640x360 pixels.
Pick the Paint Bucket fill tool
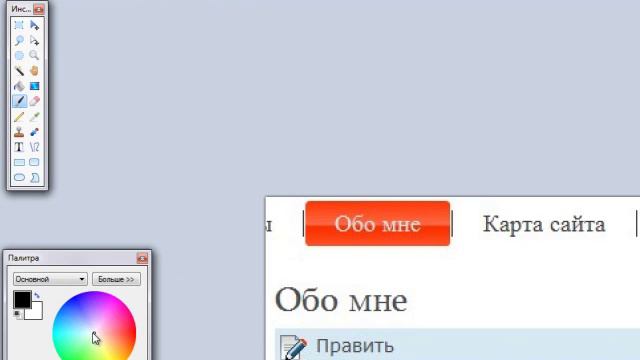coord(19,86)
